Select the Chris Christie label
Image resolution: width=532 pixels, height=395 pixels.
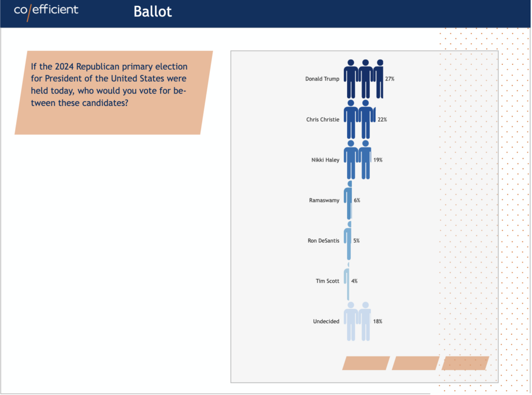(x=322, y=120)
